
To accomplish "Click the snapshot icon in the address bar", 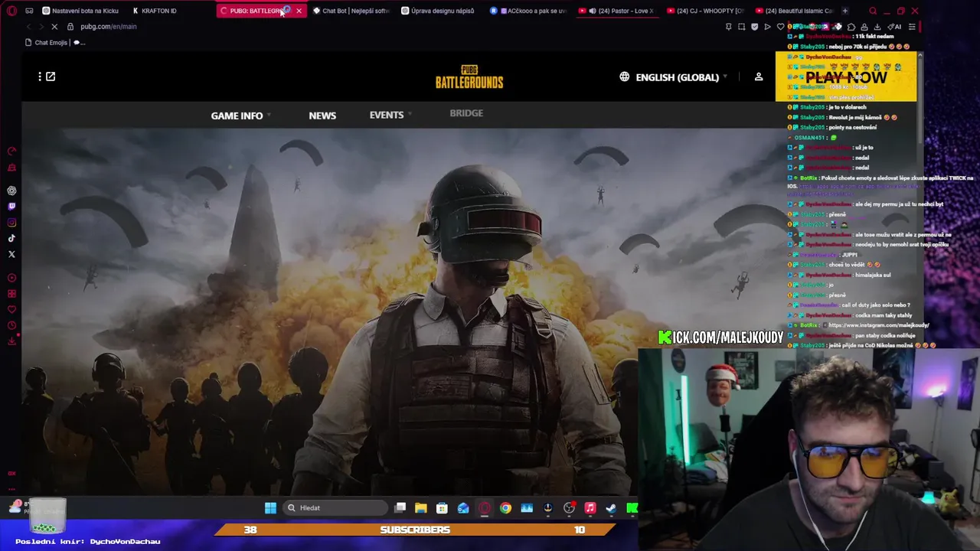I will click(741, 27).
